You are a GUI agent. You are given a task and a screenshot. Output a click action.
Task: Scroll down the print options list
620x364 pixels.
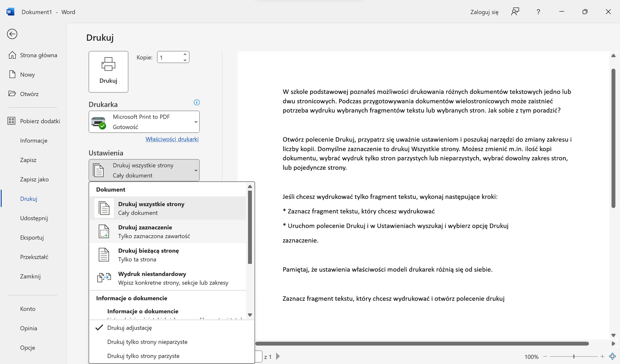[x=250, y=315]
